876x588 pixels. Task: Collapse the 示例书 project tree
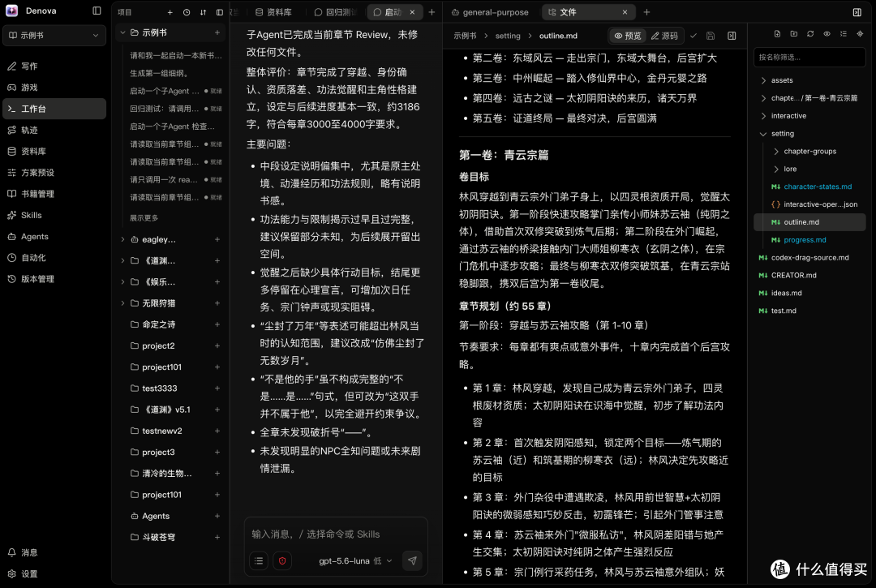pos(123,33)
